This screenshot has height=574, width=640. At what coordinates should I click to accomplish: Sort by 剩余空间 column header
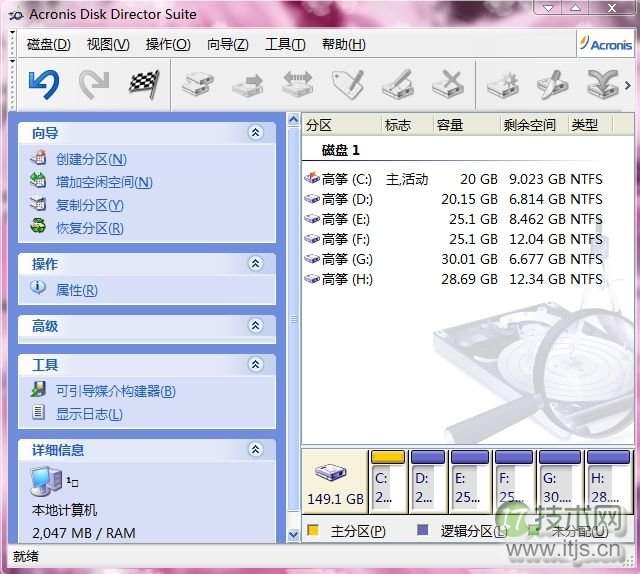pyautogui.click(x=534, y=125)
